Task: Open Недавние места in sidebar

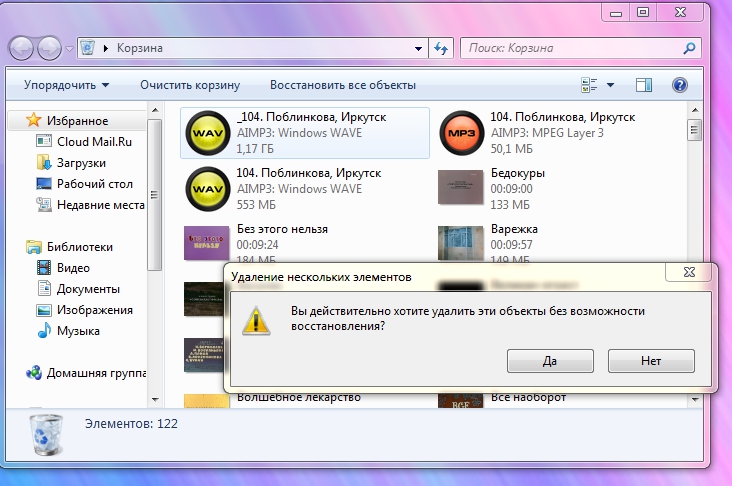Action: [x=100, y=204]
